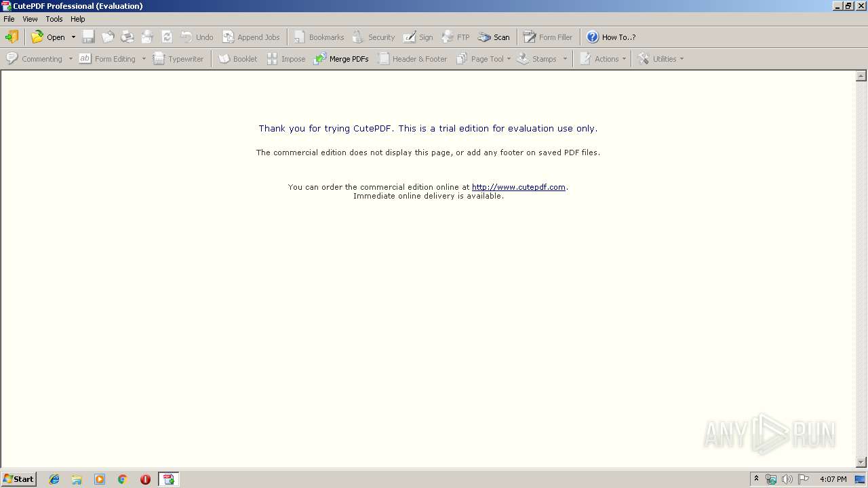Click the restore-down window button
The width and height of the screenshot is (868, 488).
(x=848, y=5)
